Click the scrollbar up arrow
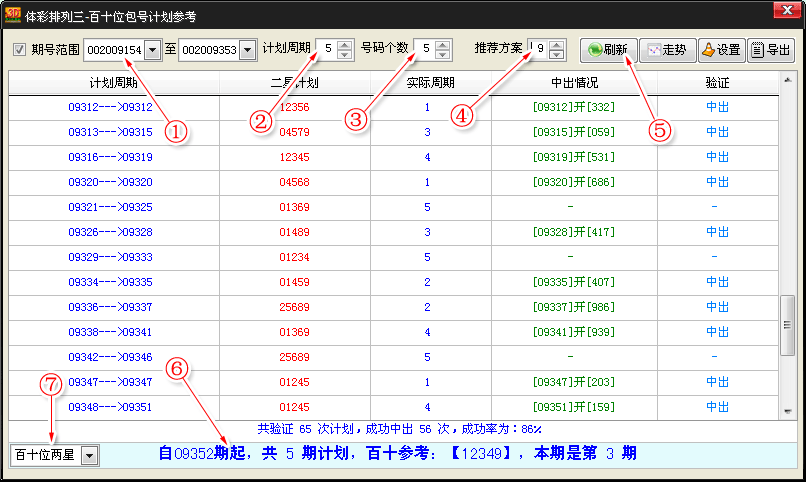The width and height of the screenshot is (806, 482). (787, 80)
